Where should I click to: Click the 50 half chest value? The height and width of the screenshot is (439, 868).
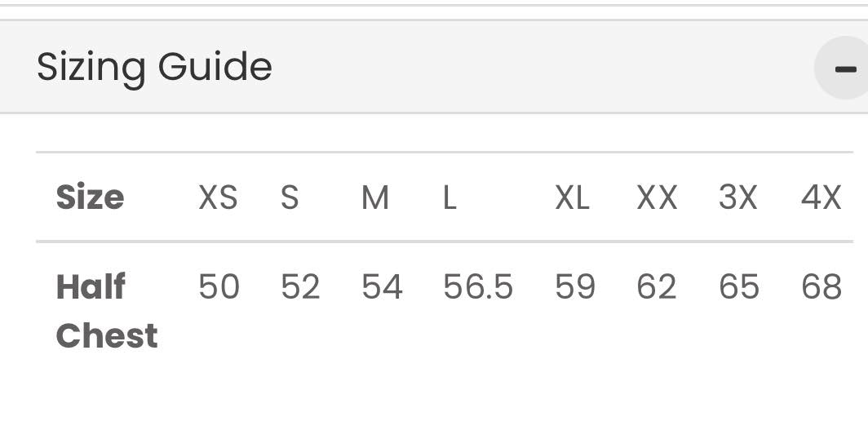click(x=219, y=287)
